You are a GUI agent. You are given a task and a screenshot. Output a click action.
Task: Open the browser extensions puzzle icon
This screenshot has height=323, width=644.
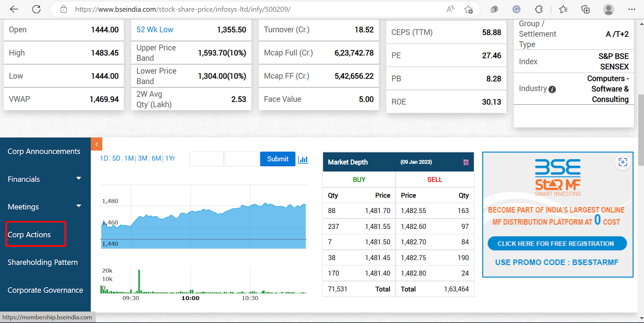coord(539,9)
